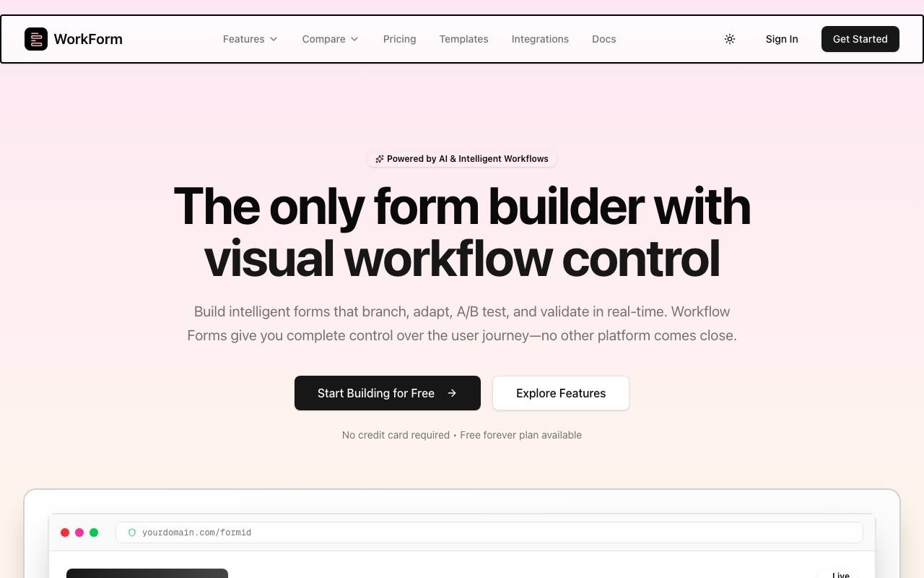Viewport: 924px width, 578px height.
Task: Expand the Compare dropdown menu
Action: pyautogui.click(x=331, y=39)
